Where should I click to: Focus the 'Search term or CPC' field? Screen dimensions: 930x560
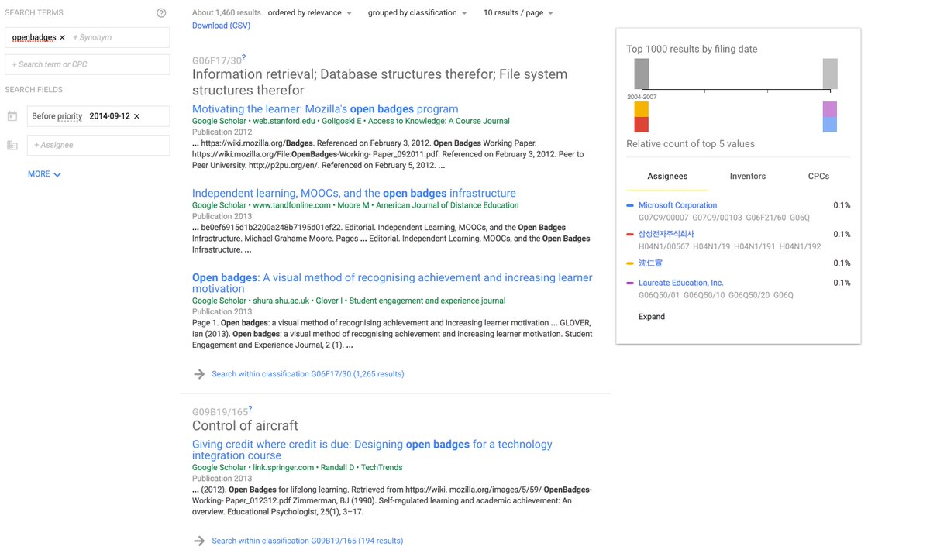pyautogui.click(x=88, y=64)
